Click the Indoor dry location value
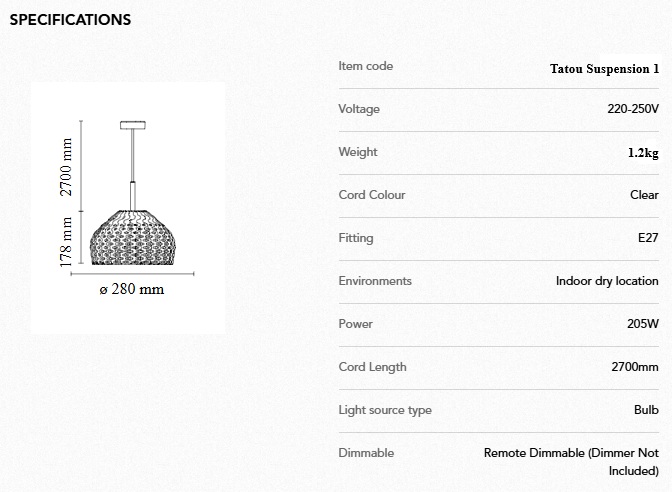 tap(607, 281)
